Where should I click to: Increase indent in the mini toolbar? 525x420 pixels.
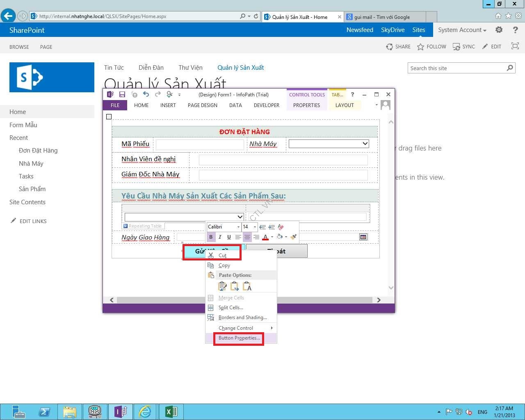tap(272, 227)
